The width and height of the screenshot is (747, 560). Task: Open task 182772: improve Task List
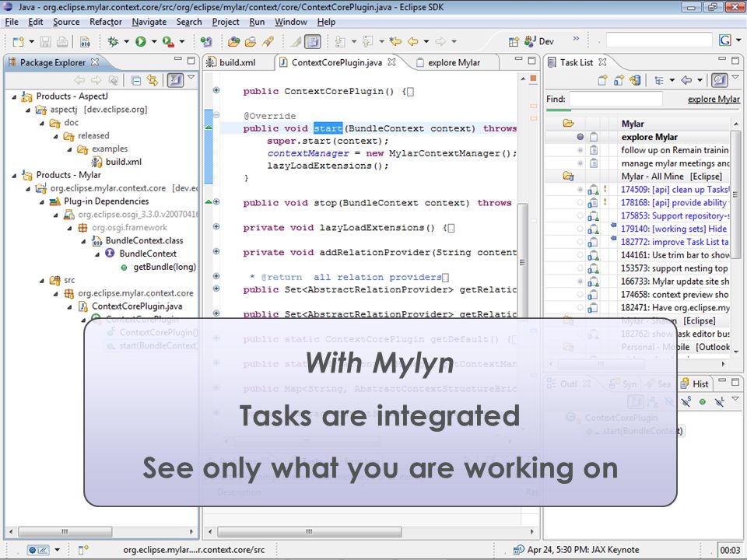(675, 242)
